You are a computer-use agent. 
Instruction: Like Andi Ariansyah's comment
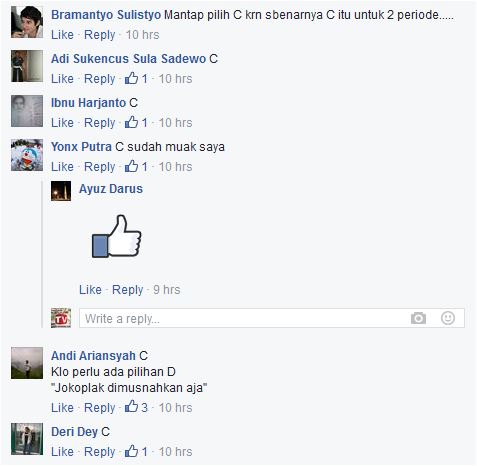click(x=62, y=407)
